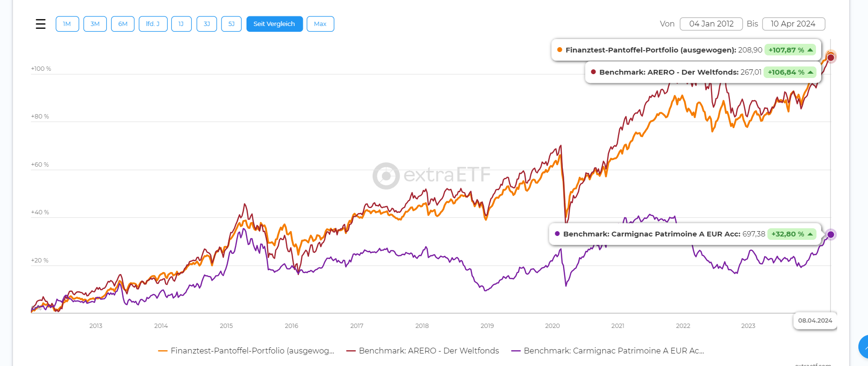Show year-to-date lfd. J range
The image size is (868, 366).
pos(153,24)
